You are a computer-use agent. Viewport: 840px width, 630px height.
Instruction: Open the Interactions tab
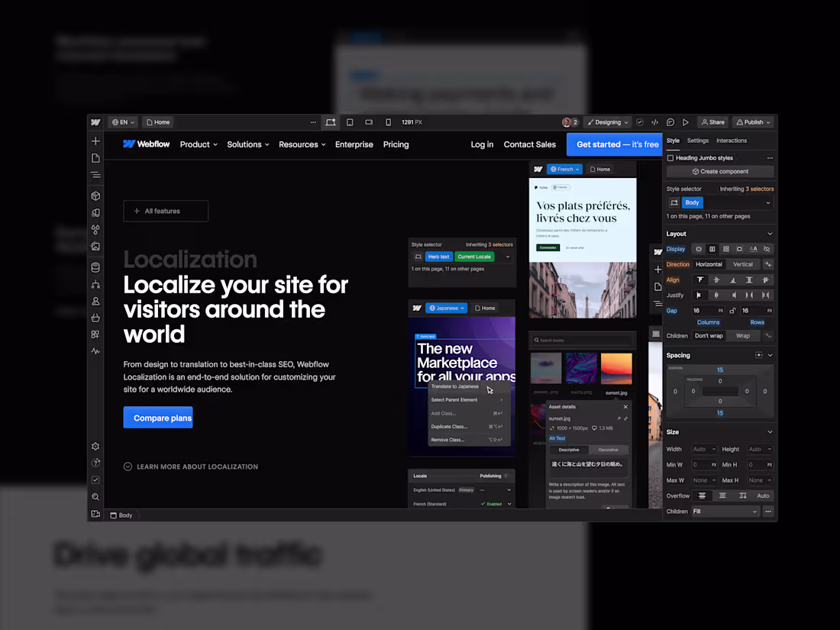click(x=731, y=141)
